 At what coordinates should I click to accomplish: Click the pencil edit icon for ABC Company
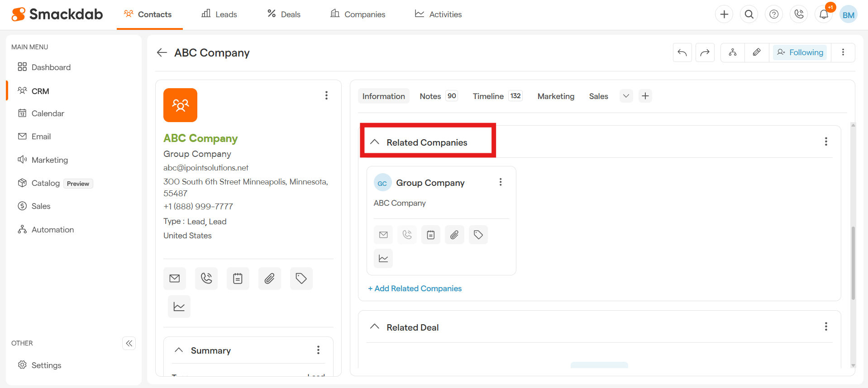pos(756,52)
